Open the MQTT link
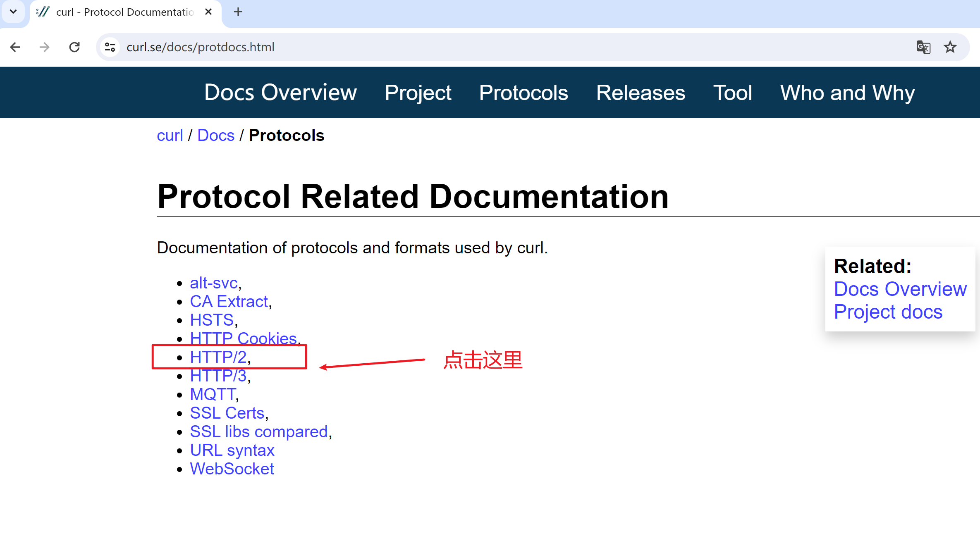The width and height of the screenshot is (980, 536). coord(213,395)
